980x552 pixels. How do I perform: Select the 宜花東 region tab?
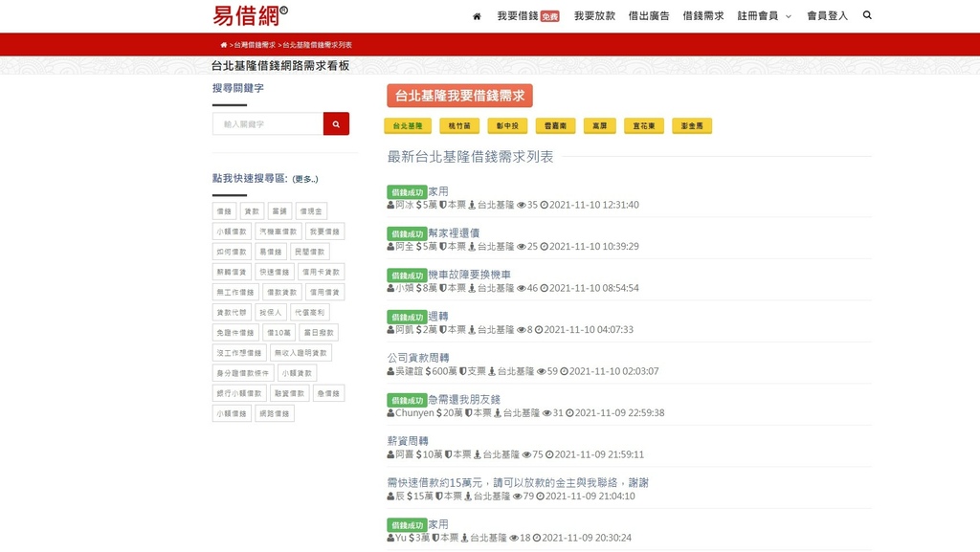click(x=644, y=125)
